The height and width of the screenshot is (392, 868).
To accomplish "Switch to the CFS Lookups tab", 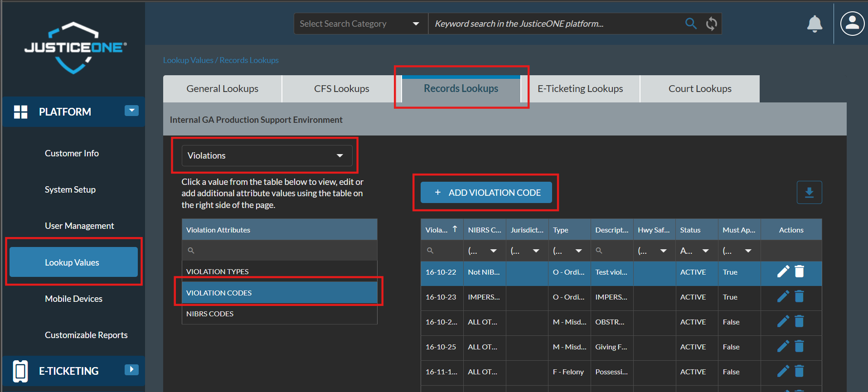I will (x=342, y=89).
